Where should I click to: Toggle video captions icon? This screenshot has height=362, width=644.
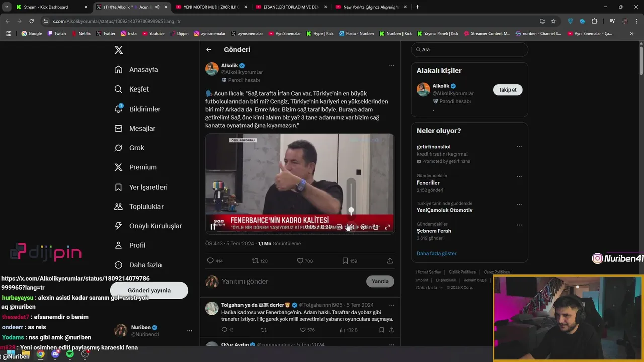coord(339,227)
